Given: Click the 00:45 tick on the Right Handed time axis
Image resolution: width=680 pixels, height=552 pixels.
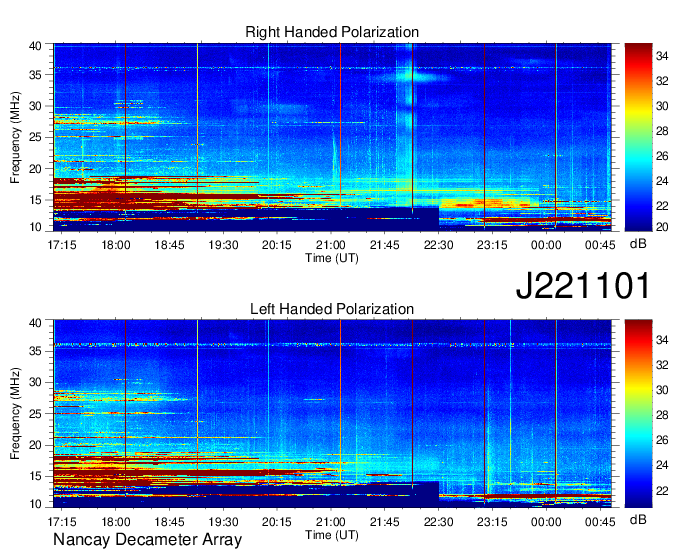Looking at the screenshot, I should 600,245.
